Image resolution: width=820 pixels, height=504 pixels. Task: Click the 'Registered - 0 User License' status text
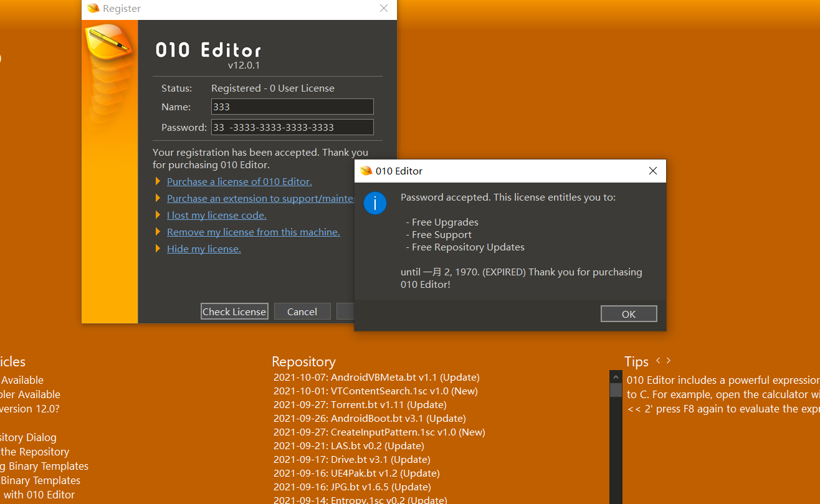273,88
